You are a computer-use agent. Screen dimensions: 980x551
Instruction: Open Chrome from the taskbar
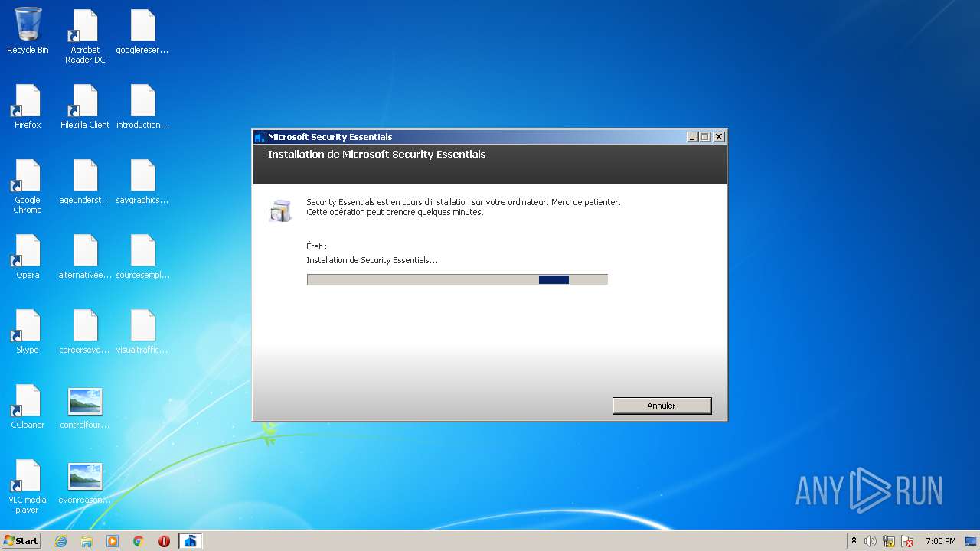coord(139,541)
